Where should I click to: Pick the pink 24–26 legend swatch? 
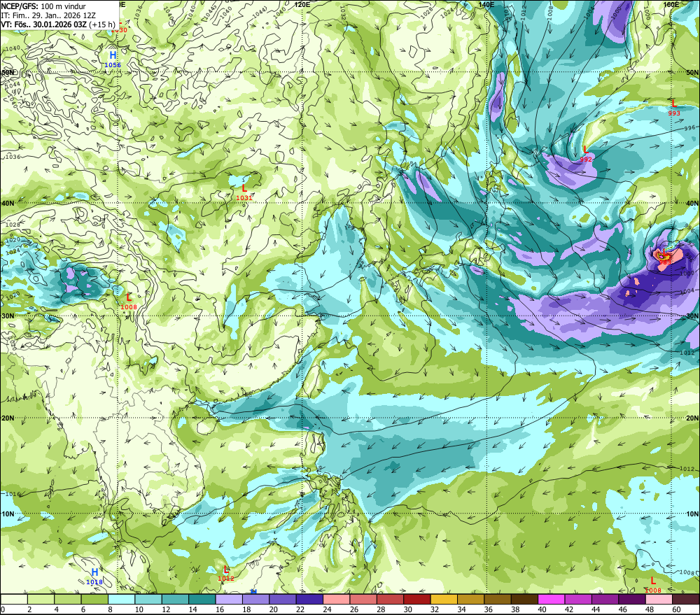(336, 599)
